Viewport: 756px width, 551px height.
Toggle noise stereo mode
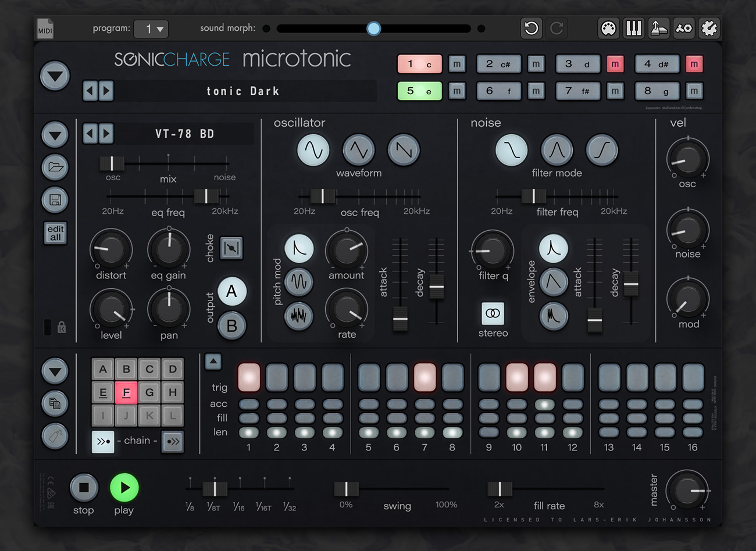(x=493, y=313)
